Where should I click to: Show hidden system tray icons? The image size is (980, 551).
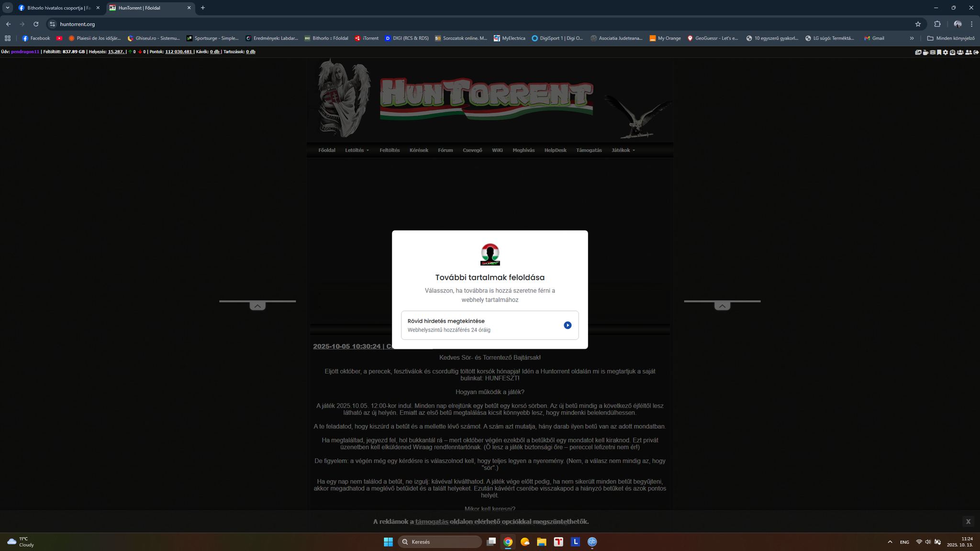pyautogui.click(x=890, y=542)
